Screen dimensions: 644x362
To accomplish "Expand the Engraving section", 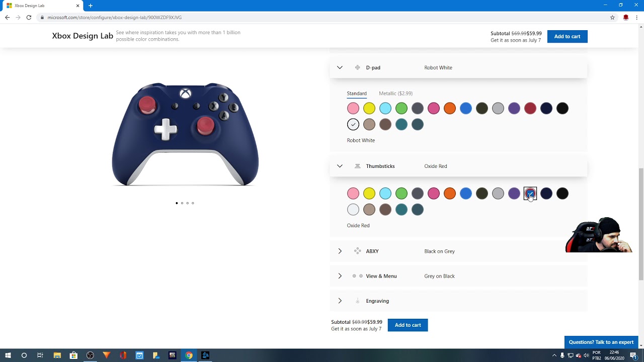I will tap(340, 301).
